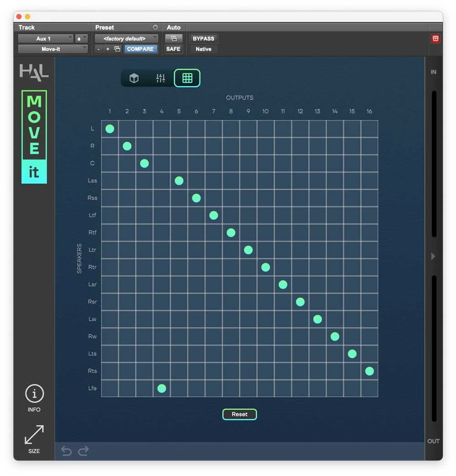456x476 pixels.
Task: Toggle Lss speaker routing to output 5
Action: (179, 181)
